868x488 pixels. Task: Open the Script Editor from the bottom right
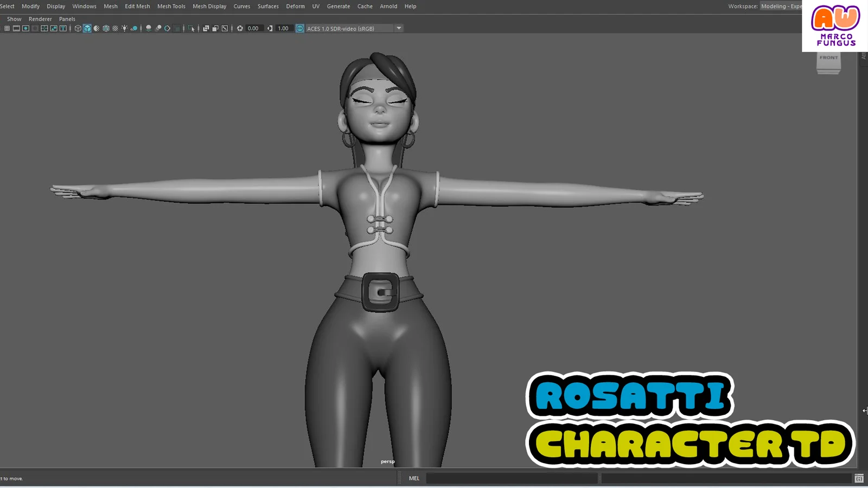click(x=860, y=478)
